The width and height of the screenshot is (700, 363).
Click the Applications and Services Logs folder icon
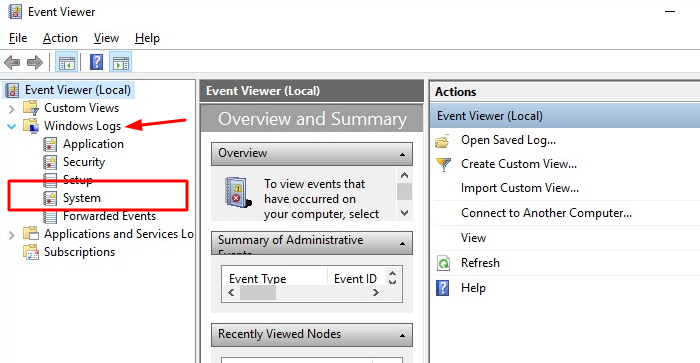click(31, 234)
